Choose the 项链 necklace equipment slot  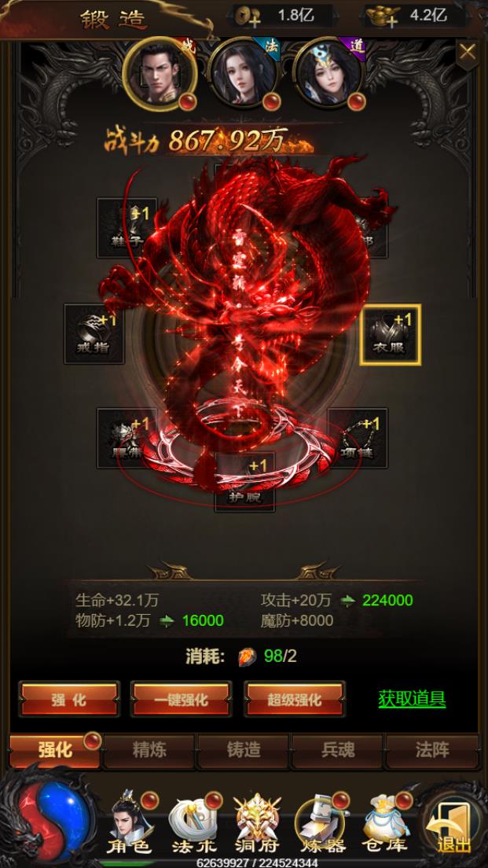coord(358,438)
